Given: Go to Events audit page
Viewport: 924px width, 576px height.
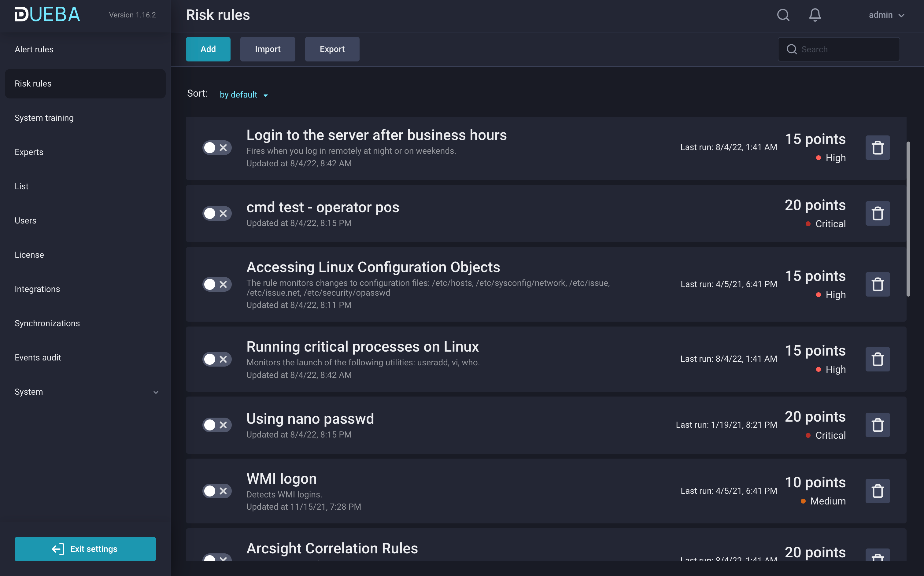Looking at the screenshot, I should tap(38, 357).
